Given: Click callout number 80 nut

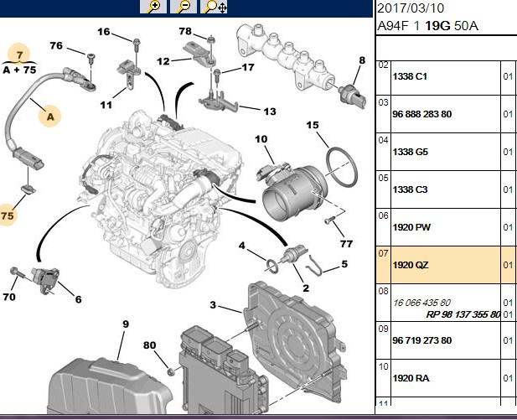Looking at the screenshot, I should [149, 345].
